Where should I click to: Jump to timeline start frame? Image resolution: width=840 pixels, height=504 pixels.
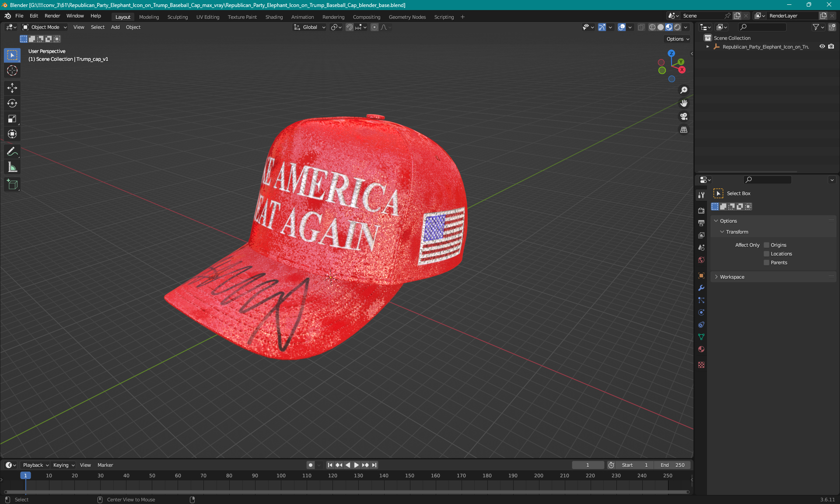coord(330,465)
